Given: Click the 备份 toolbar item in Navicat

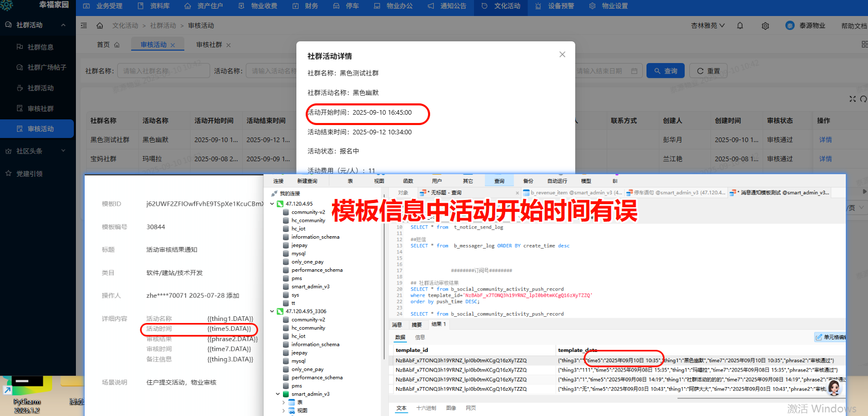Looking at the screenshot, I should click(x=528, y=181).
